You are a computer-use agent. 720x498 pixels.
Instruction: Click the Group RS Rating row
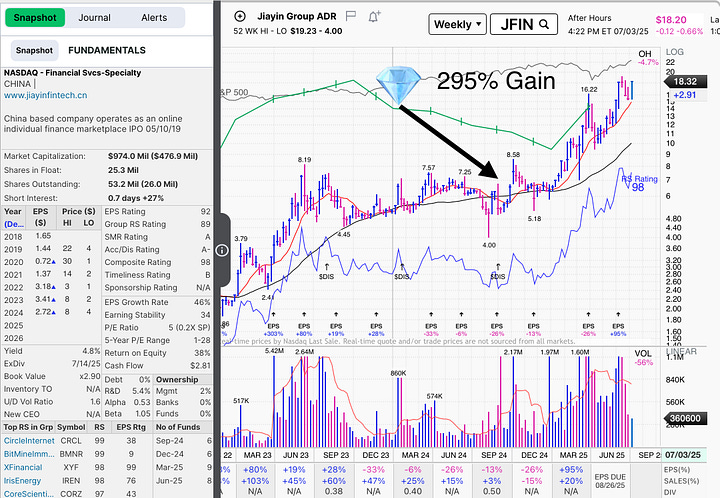[157, 224]
